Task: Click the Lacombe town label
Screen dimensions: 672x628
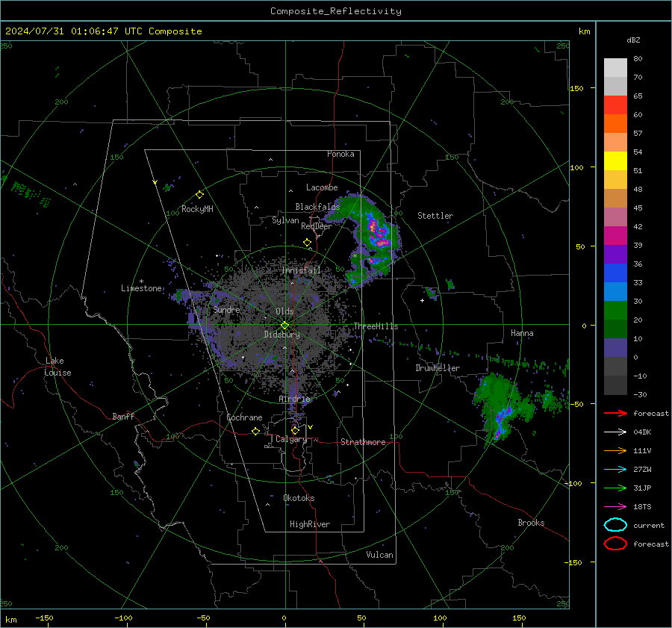Action: point(322,187)
